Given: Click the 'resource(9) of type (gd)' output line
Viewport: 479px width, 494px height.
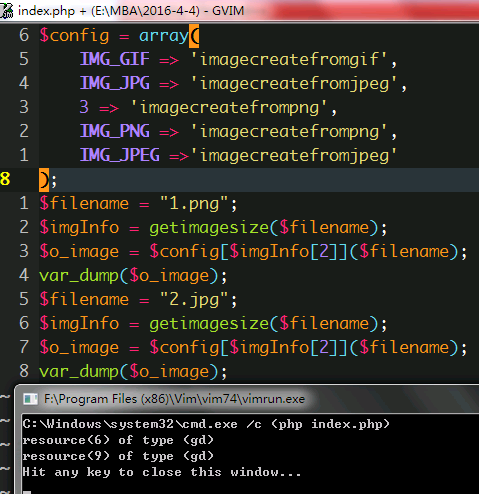Looking at the screenshot, I should (x=118, y=456).
